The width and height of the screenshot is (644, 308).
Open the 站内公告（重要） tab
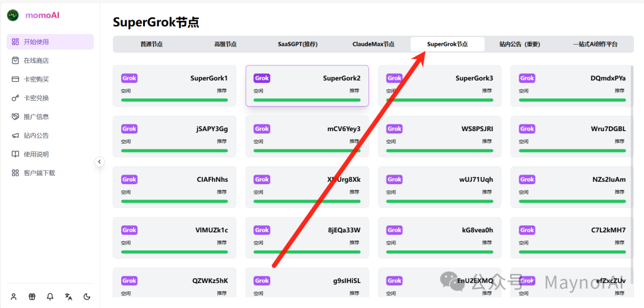point(521,44)
